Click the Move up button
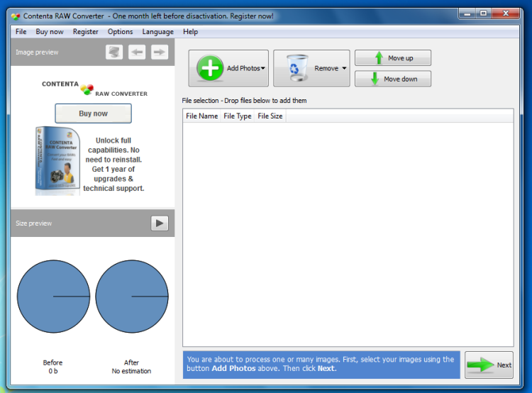 click(393, 58)
